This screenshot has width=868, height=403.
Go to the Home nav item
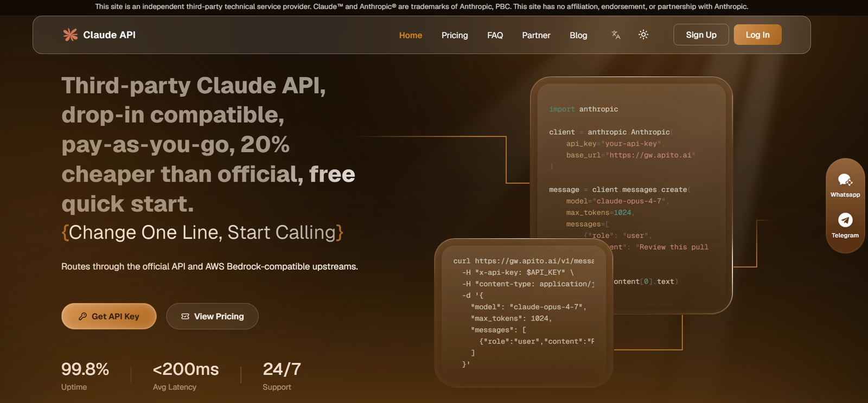pos(411,35)
